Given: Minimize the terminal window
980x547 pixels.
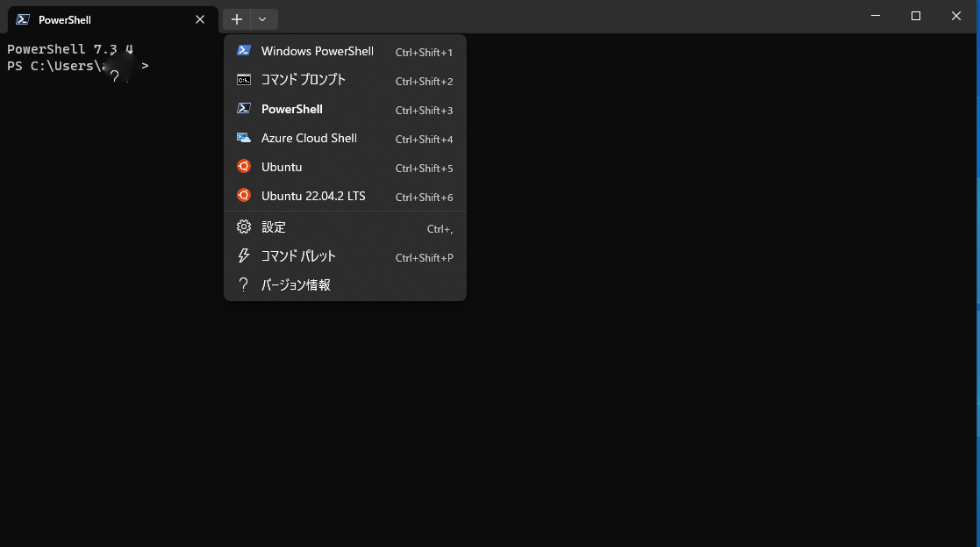Looking at the screenshot, I should (x=876, y=16).
